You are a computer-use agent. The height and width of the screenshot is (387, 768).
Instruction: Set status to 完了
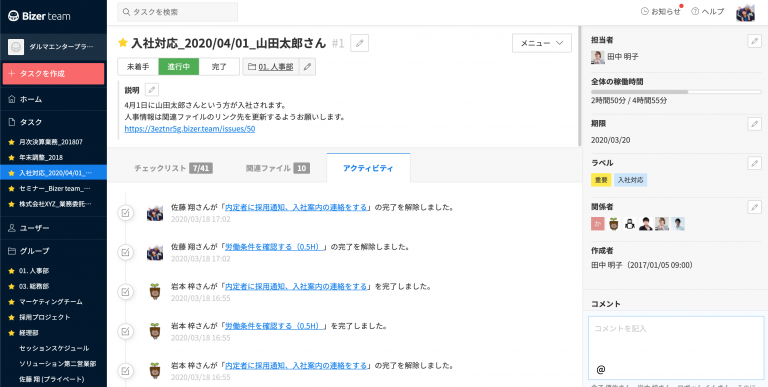tap(219, 67)
